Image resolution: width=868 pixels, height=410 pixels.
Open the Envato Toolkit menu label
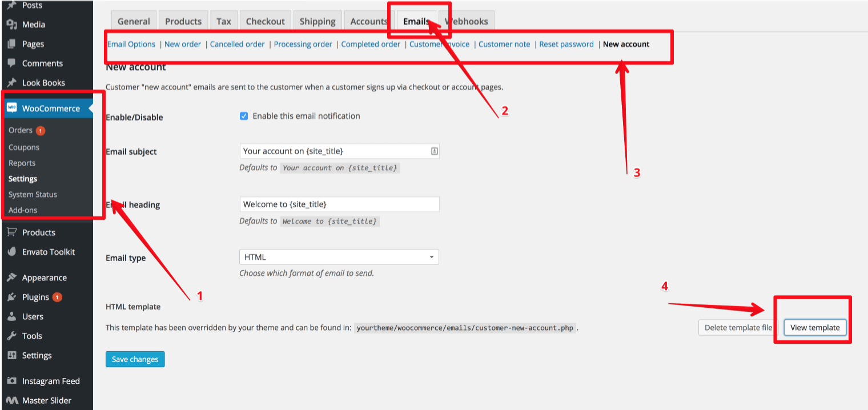pyautogui.click(x=49, y=252)
